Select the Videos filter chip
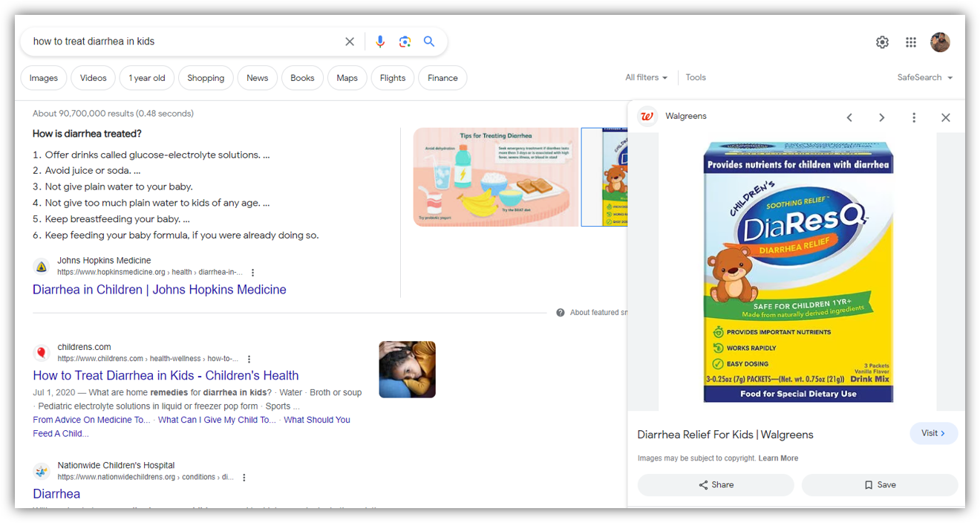This screenshot has width=980, height=523. tap(94, 78)
